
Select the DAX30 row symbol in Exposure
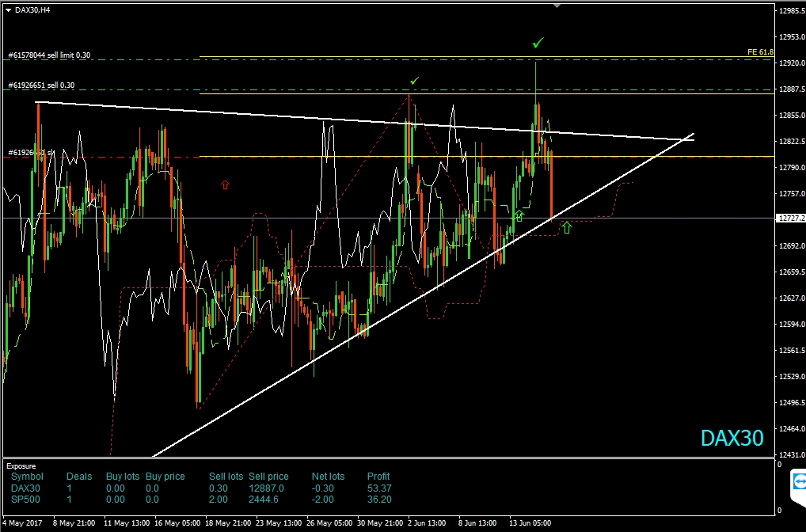coord(25,488)
